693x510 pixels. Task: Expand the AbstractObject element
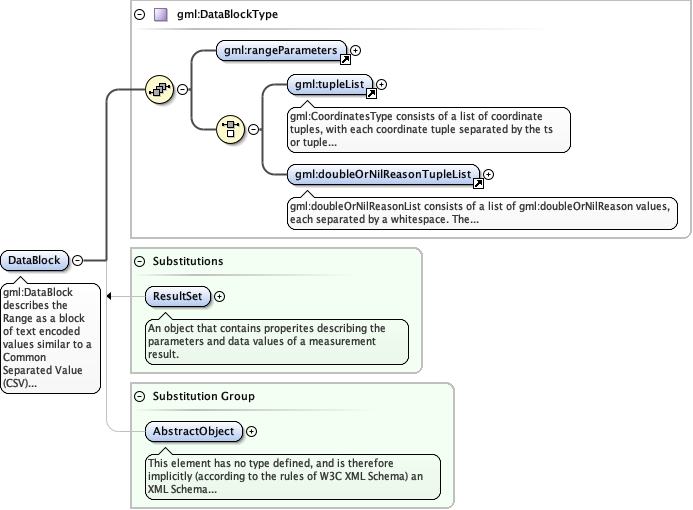point(251,431)
